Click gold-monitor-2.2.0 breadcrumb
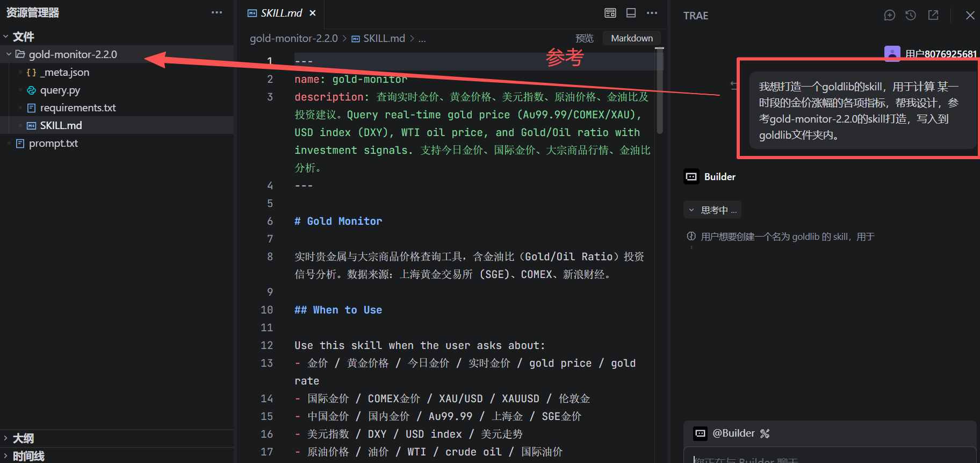Image resolution: width=980 pixels, height=463 pixels. point(293,38)
